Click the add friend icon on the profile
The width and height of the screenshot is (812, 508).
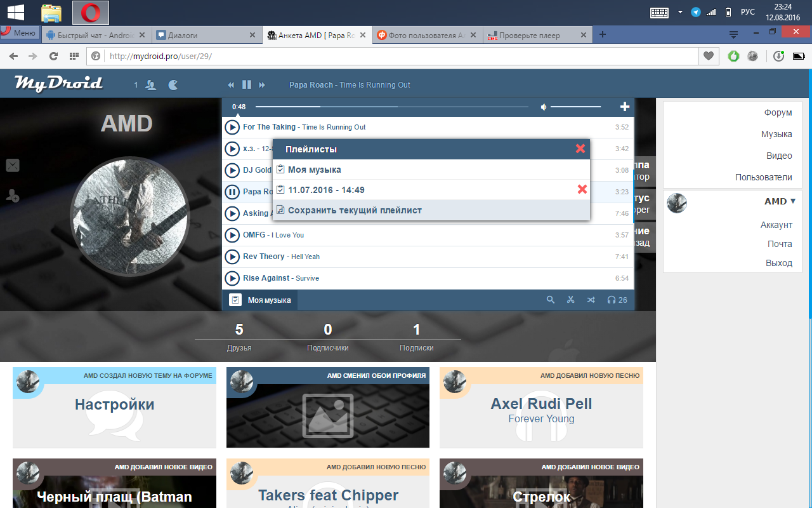(x=13, y=196)
